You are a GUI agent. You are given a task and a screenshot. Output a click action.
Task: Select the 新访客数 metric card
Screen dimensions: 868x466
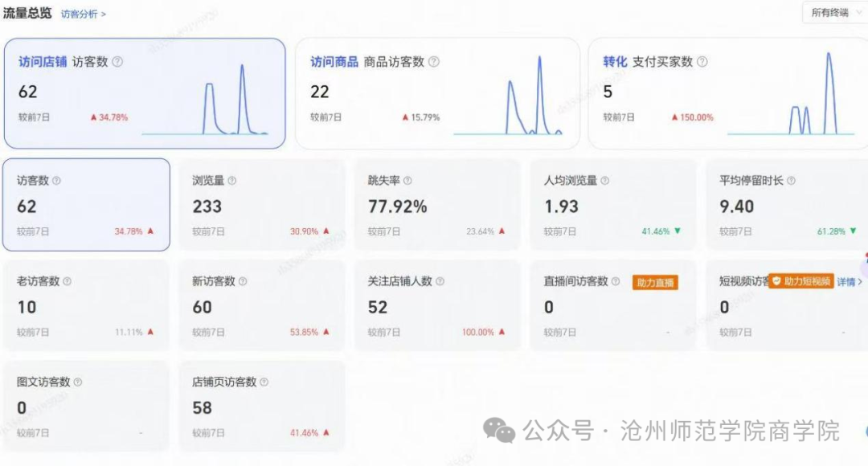[x=262, y=305]
